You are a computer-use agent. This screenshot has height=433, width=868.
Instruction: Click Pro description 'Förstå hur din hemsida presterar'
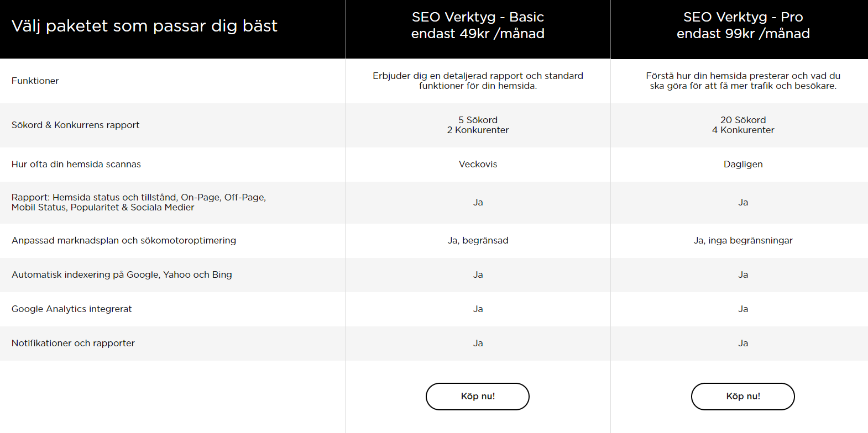click(x=743, y=81)
